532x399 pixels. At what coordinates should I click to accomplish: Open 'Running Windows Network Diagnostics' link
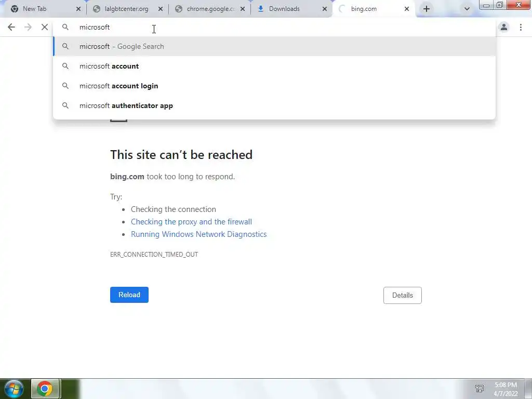pos(199,234)
